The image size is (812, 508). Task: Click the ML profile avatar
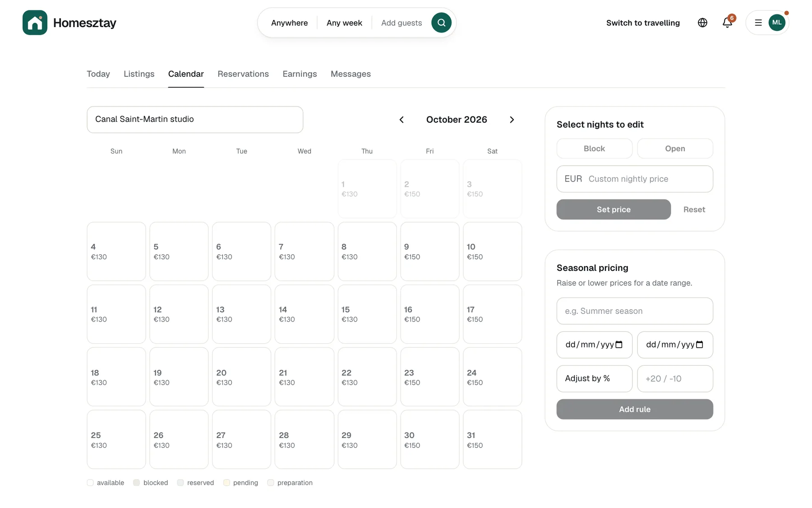777,23
